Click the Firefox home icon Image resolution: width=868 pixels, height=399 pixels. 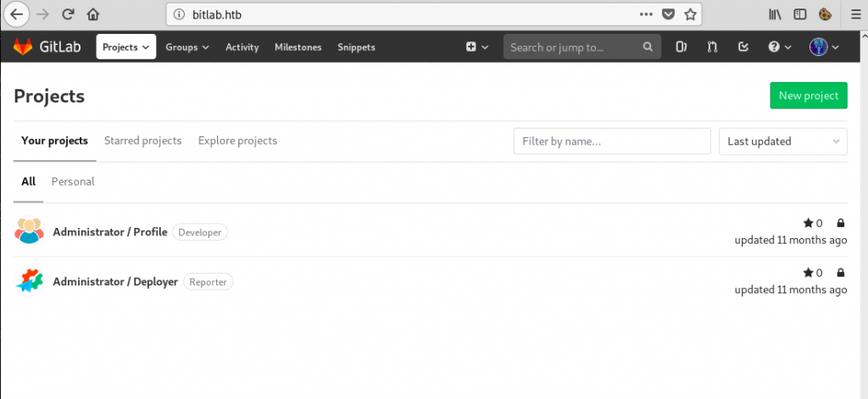[93, 14]
